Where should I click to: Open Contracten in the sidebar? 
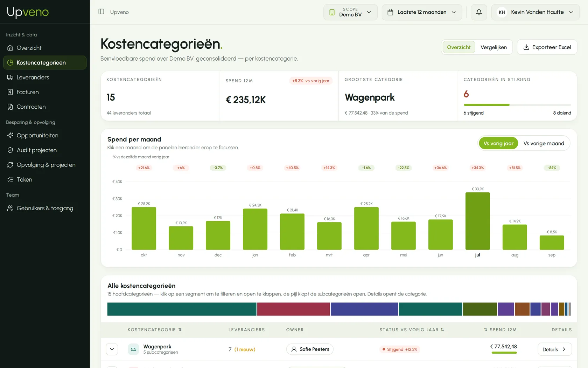coord(45,107)
